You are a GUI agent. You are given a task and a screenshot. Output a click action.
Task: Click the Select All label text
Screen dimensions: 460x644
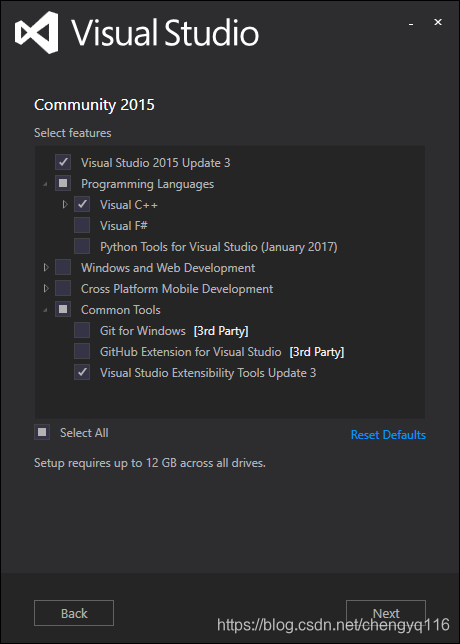coord(84,432)
